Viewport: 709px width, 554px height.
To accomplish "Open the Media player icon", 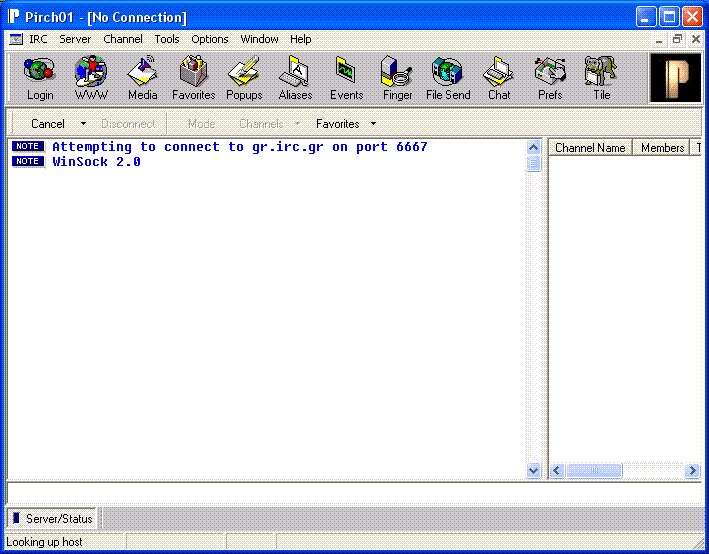I will (142, 78).
